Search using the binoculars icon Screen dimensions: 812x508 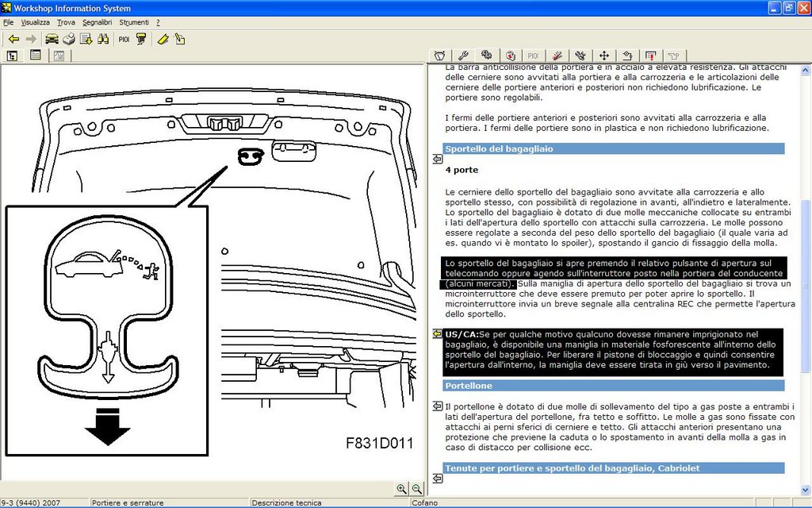coord(103,40)
